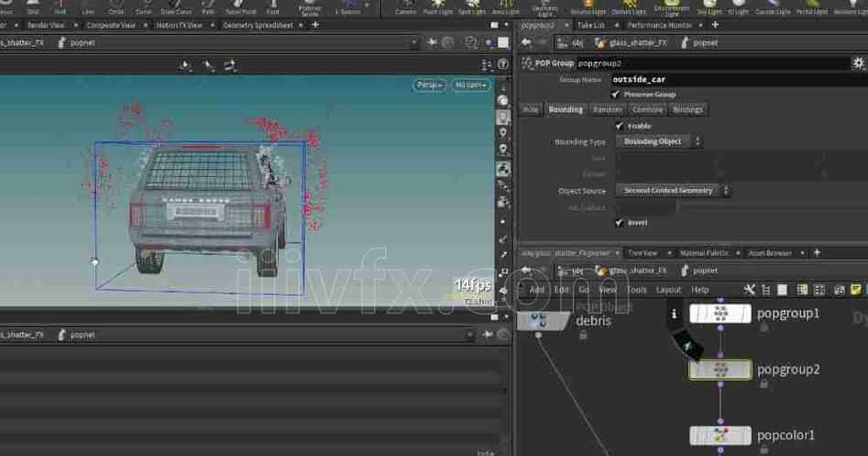Open the Object Source dropdown
Viewport: 868px width, 456px height.
point(673,191)
